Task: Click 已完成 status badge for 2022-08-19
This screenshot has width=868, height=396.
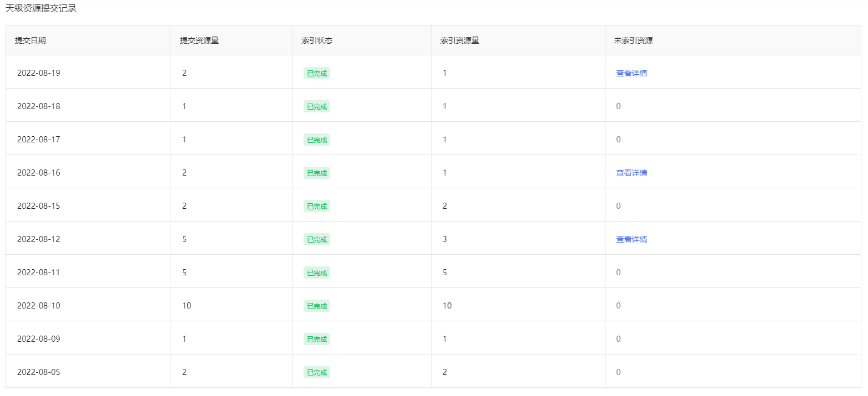Action: 316,73
